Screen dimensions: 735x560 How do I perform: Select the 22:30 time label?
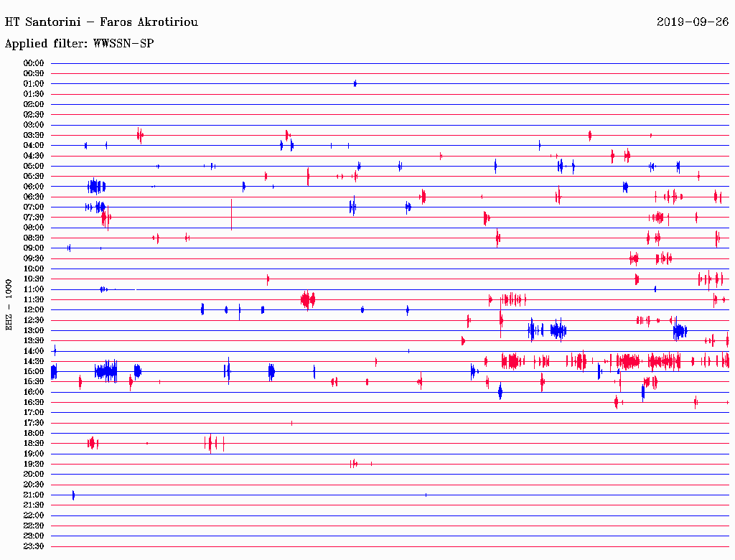[34, 526]
